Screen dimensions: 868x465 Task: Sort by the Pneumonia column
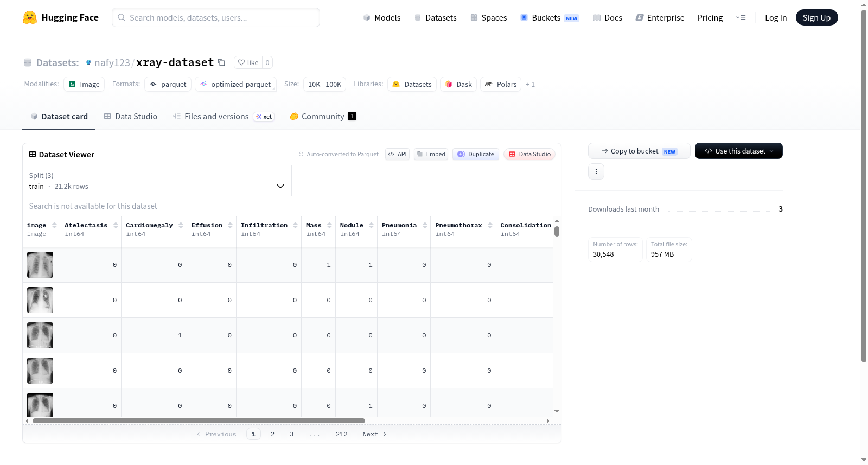click(x=425, y=225)
